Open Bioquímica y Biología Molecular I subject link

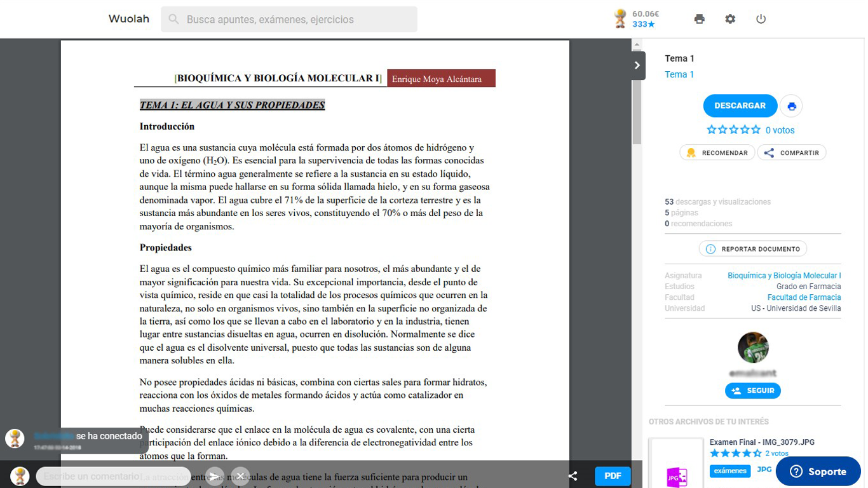(784, 276)
